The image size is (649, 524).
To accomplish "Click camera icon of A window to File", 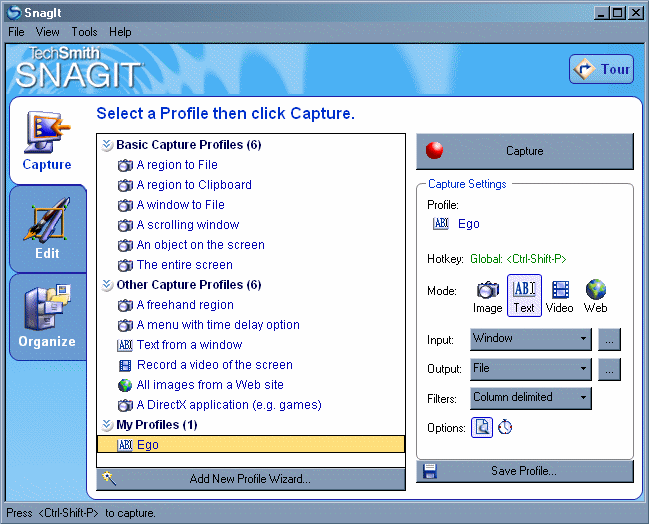I will tap(125, 205).
